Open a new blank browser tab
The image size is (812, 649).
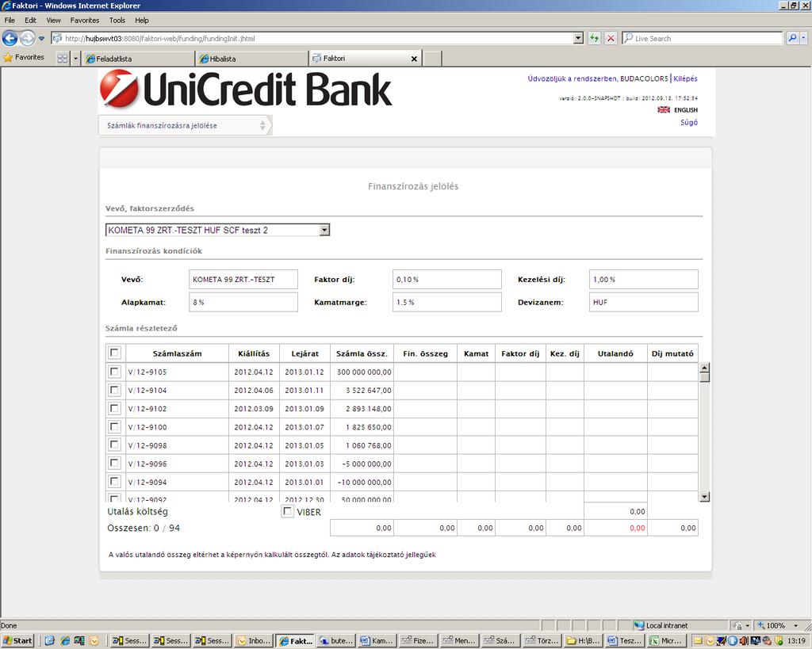[432, 59]
